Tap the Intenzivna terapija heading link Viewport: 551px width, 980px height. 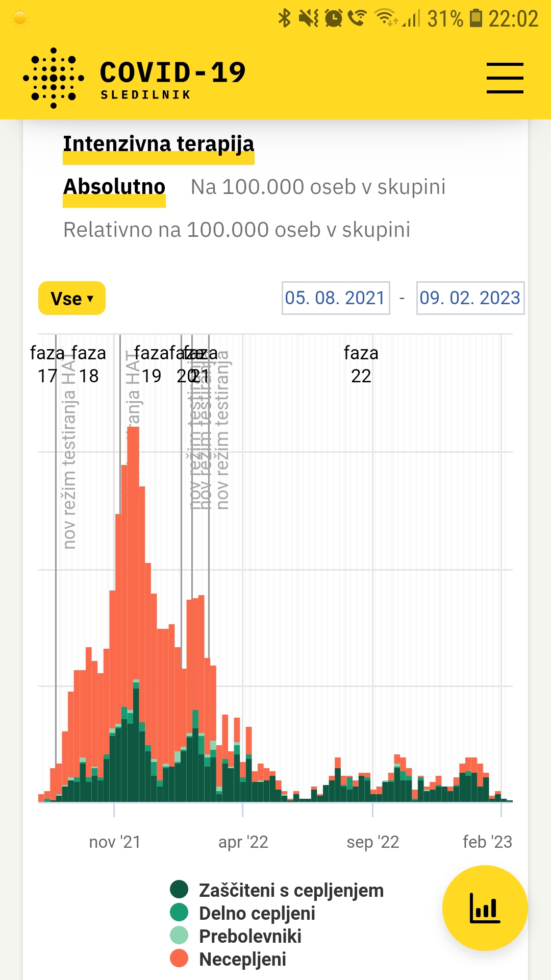[x=158, y=144]
